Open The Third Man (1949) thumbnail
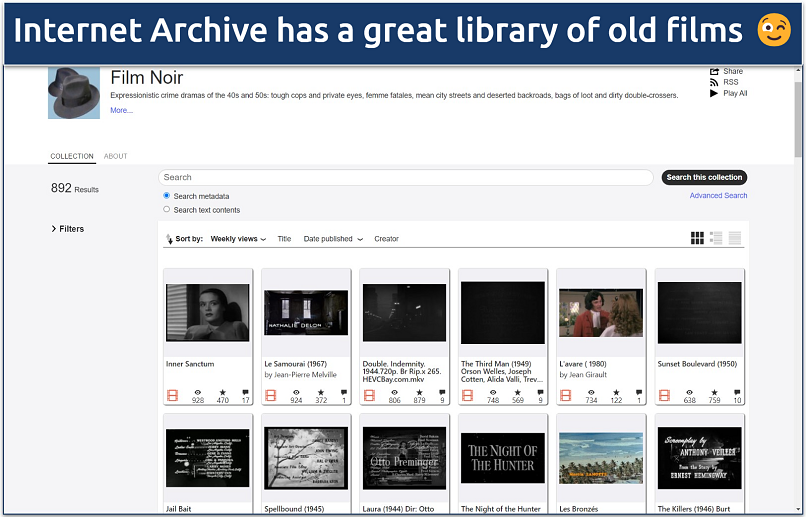 pyautogui.click(x=503, y=312)
